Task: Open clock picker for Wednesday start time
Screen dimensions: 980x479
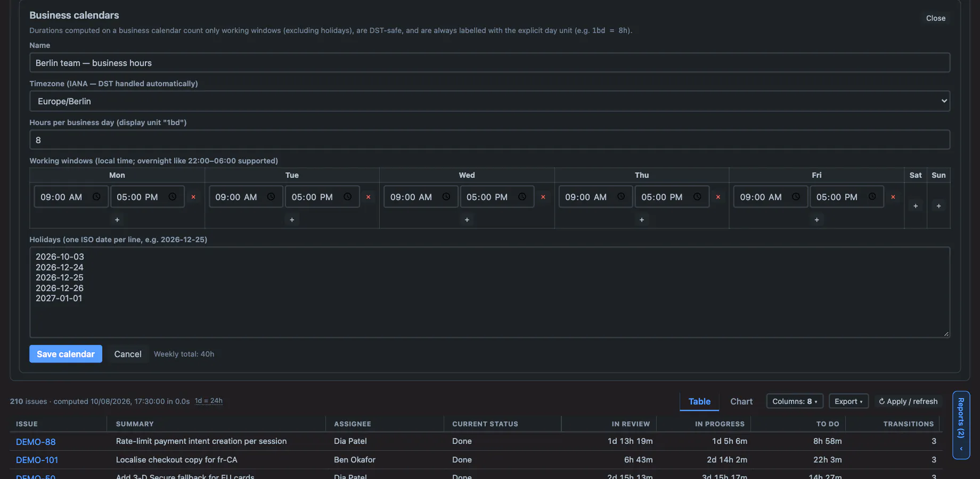Action: [446, 197]
